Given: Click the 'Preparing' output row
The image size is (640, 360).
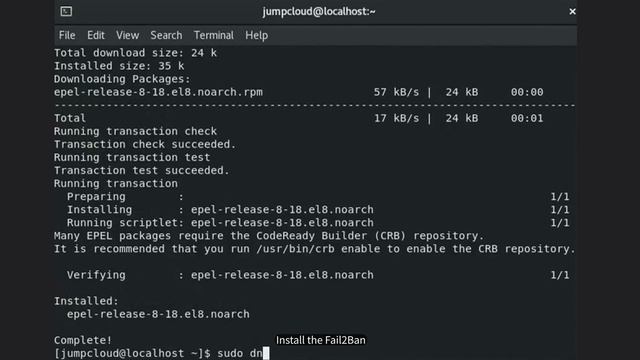Looking at the screenshot, I should [318, 197].
